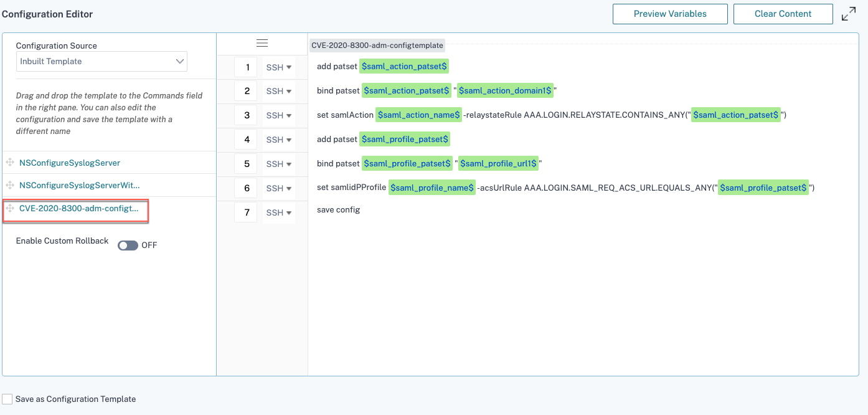Open SSH protocol dropdown for row 2
Image resolution: width=868 pixels, height=415 pixels.
pyautogui.click(x=279, y=91)
